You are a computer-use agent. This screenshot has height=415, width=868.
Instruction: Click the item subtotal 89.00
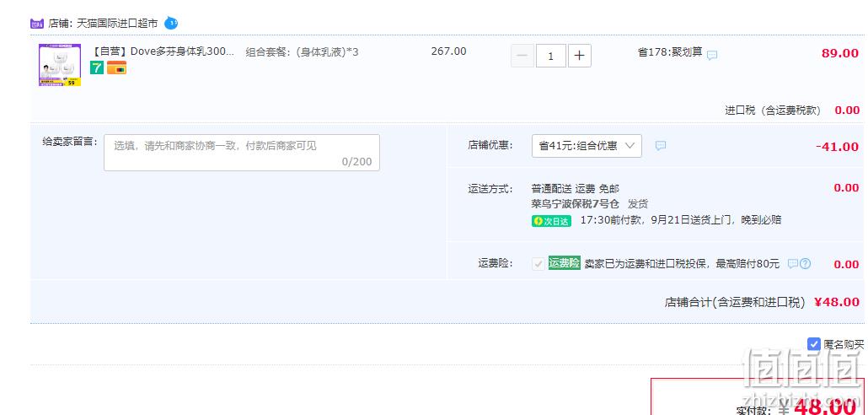(840, 53)
